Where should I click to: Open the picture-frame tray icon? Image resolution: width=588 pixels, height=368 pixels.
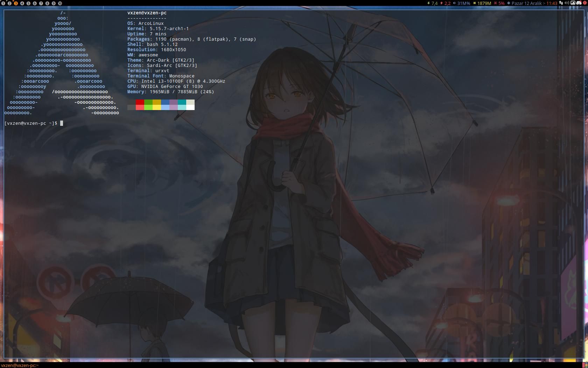tap(573, 3)
